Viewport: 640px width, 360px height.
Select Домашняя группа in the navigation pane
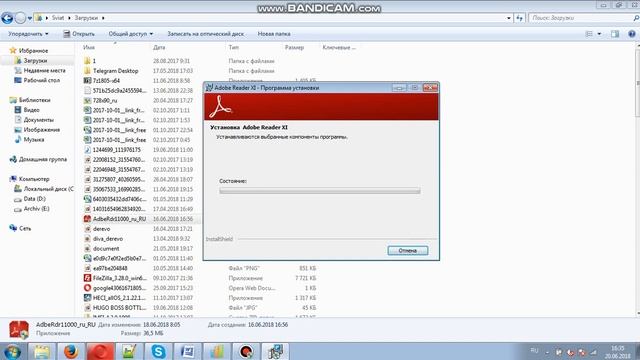pyautogui.click(x=38, y=159)
